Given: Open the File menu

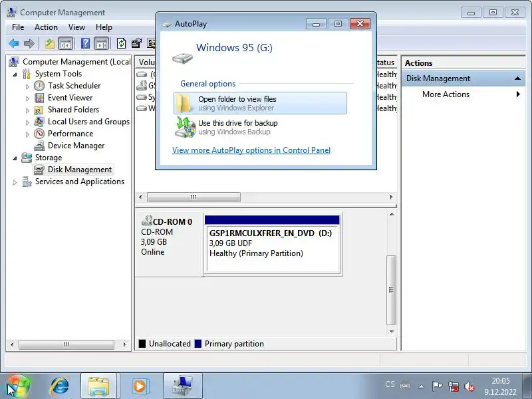Looking at the screenshot, I should 18,27.
